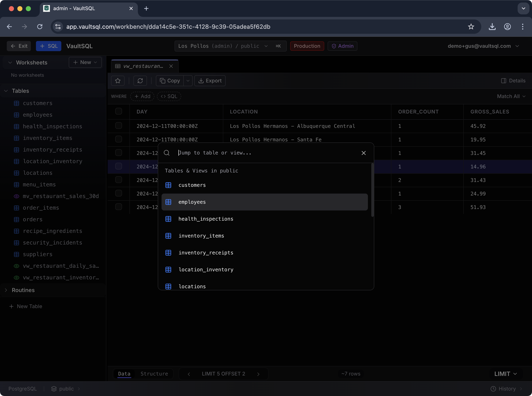Click the search magnifier icon in jump dialog
This screenshot has width=532, height=396.
click(x=167, y=153)
